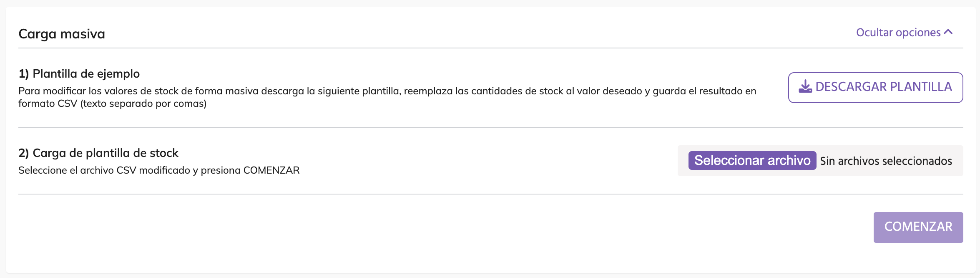Screen dimensions: 980x278
Task: Click the "2)" number of the second step
Action: pyautogui.click(x=24, y=153)
